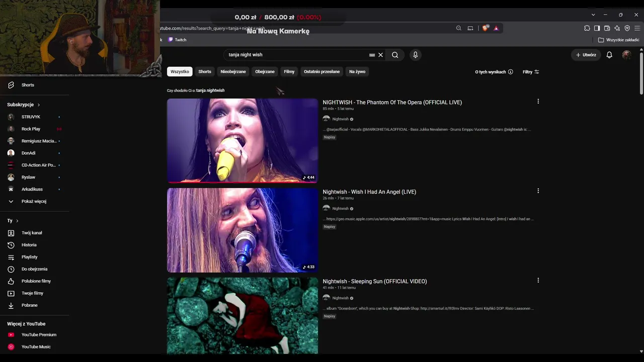Start voice search with the microphone
644x362 pixels.
coord(415,55)
